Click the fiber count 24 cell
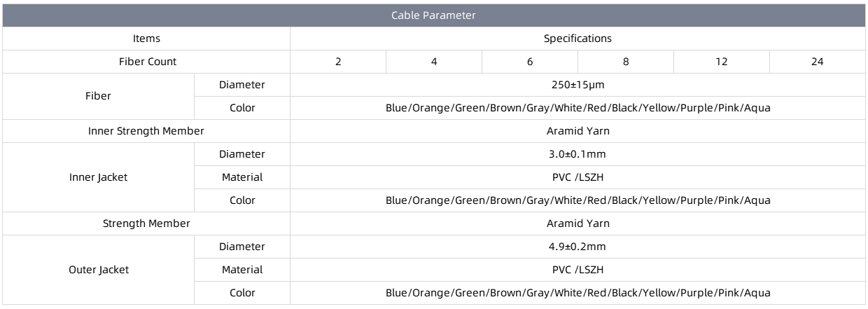 [817, 62]
